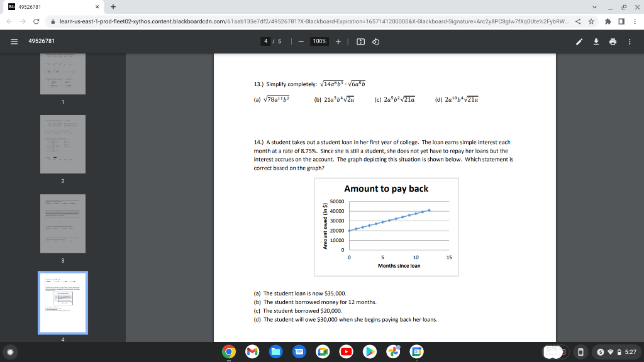Open the launcher circle on the shelf
This screenshot has height=362, width=644.
coord(10,352)
